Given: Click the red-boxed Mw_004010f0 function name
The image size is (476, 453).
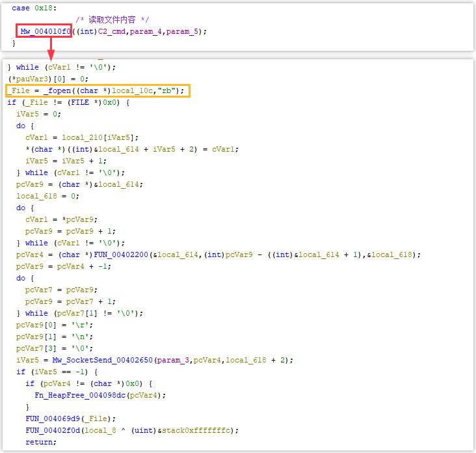Looking at the screenshot, I should point(45,31).
